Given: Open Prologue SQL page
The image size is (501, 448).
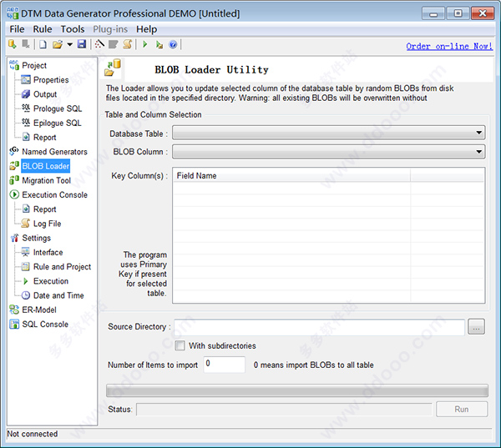Looking at the screenshot, I should coord(58,108).
